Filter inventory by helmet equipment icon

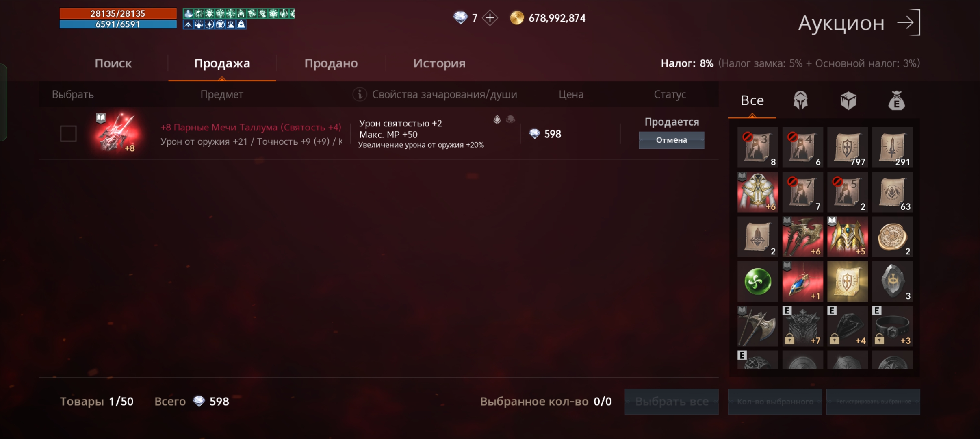800,100
